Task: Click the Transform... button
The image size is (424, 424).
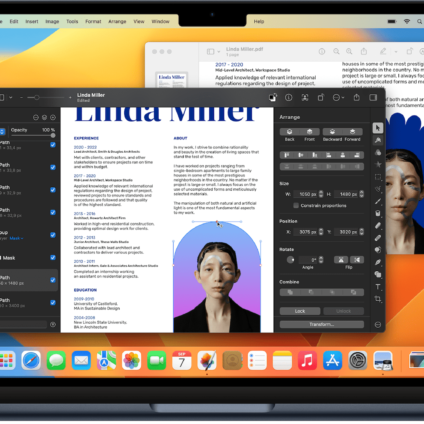Action: pos(322,324)
